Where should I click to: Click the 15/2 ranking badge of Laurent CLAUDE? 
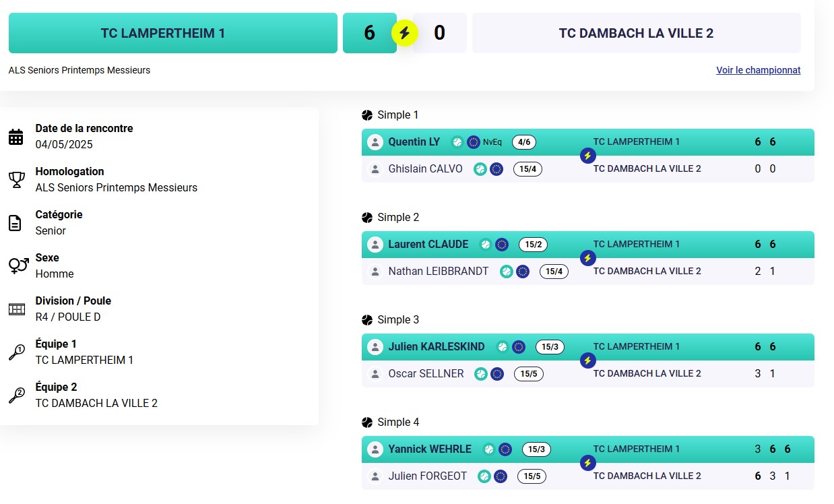click(533, 245)
